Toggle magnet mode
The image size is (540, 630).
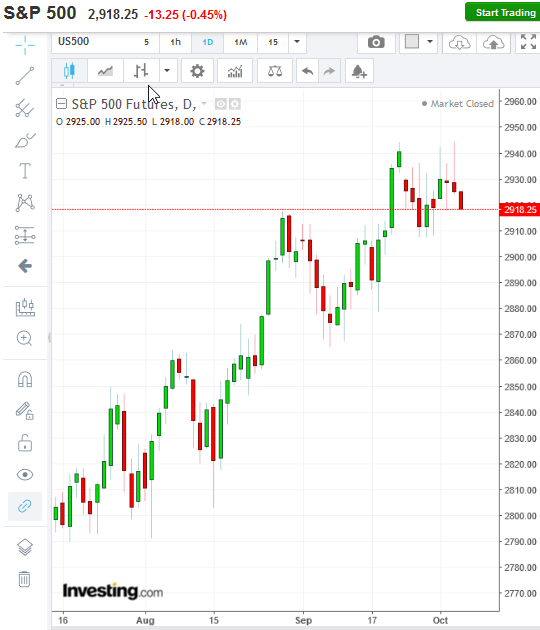coord(25,379)
